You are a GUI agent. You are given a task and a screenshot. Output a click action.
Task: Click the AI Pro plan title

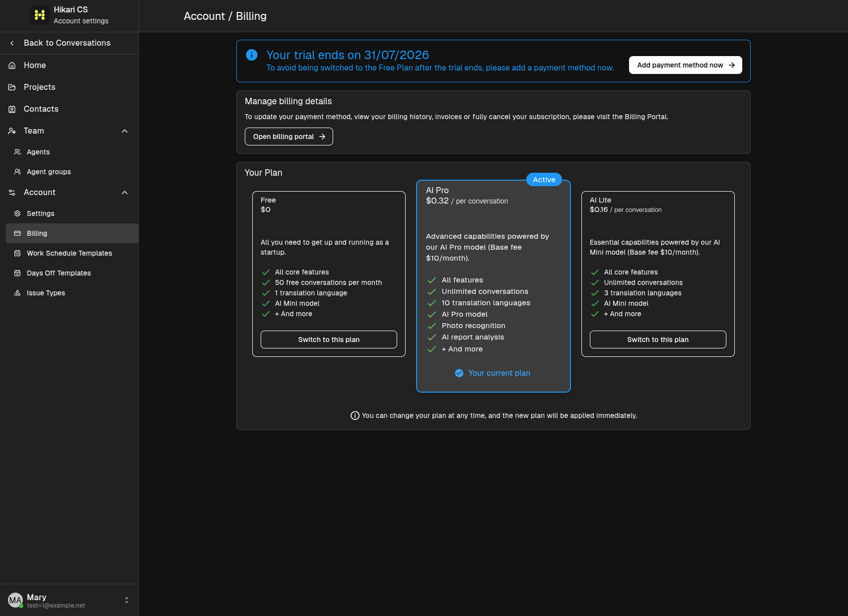pos(437,190)
